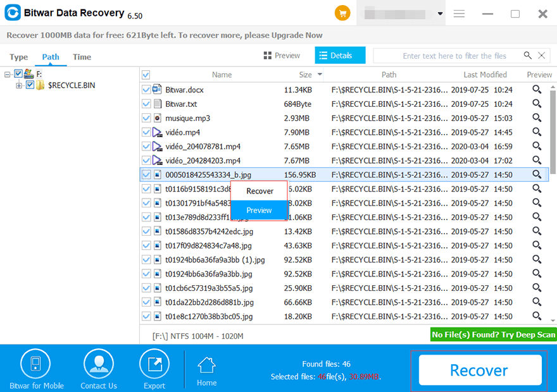Toggle the select-all checkbox in header
The height and width of the screenshot is (392, 557).
tap(146, 75)
